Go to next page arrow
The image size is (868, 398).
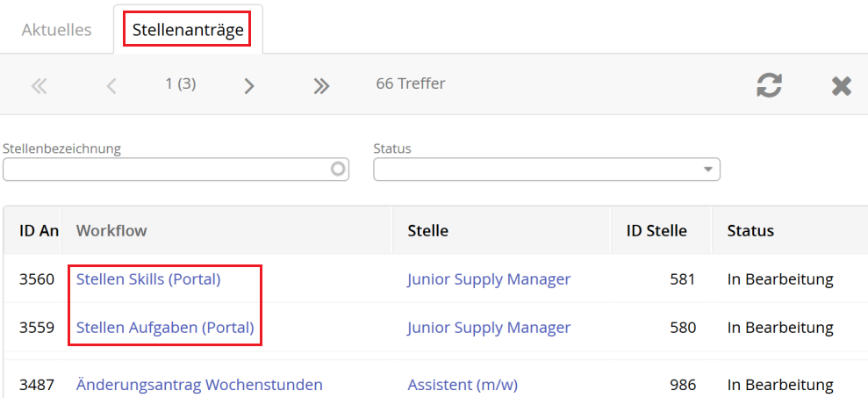tap(249, 85)
